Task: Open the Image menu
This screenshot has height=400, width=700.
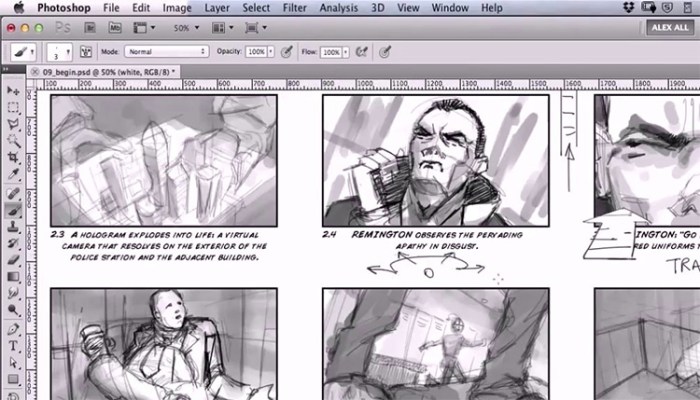Action: pyautogui.click(x=177, y=8)
